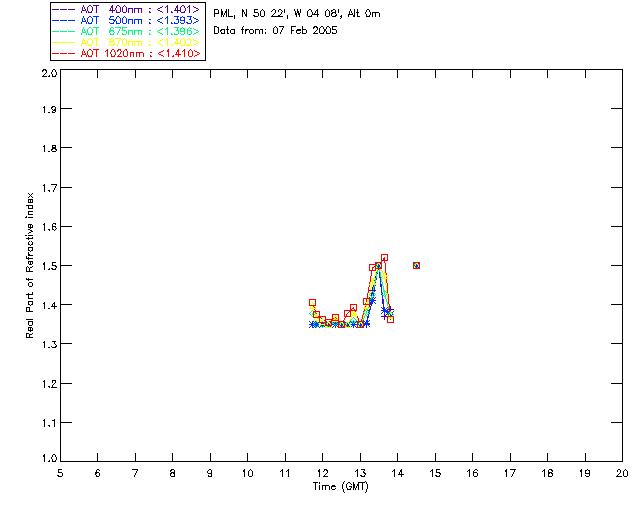Click the AOT 400nm legend entry
Screen dimensions: 640x512
click(x=126, y=9)
